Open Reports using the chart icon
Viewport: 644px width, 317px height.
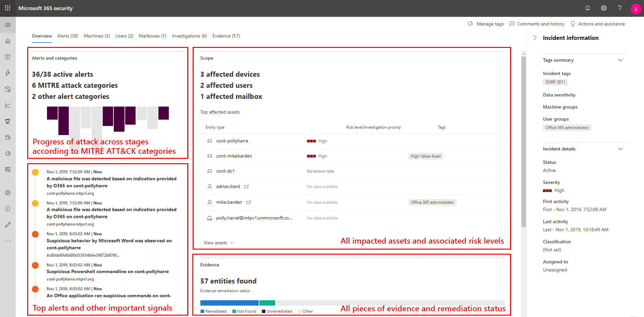[7, 105]
